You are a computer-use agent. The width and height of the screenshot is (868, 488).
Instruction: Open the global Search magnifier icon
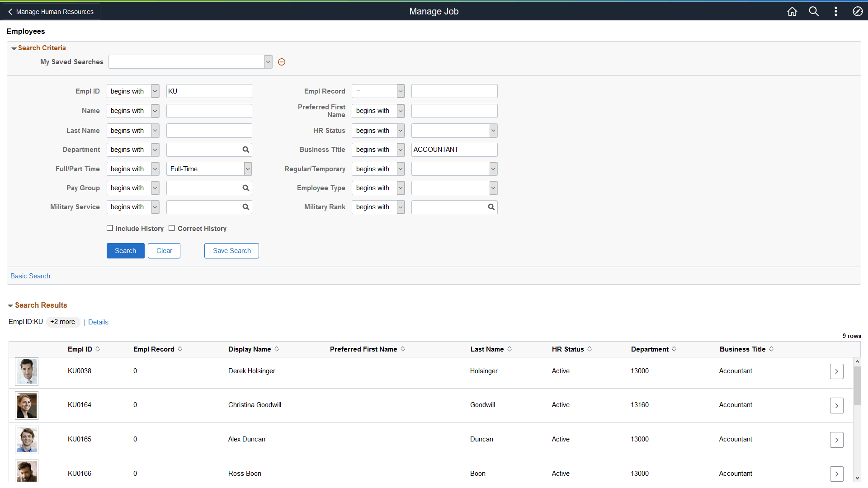pyautogui.click(x=814, y=11)
